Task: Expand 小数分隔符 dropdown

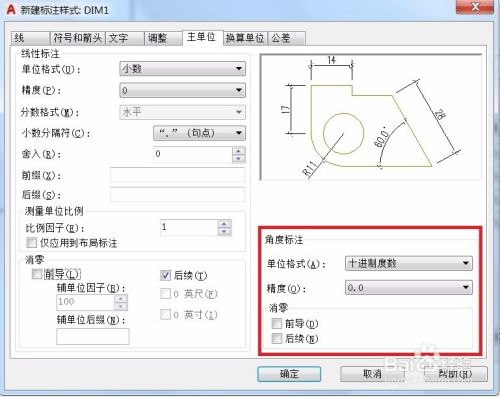Action: click(x=199, y=133)
